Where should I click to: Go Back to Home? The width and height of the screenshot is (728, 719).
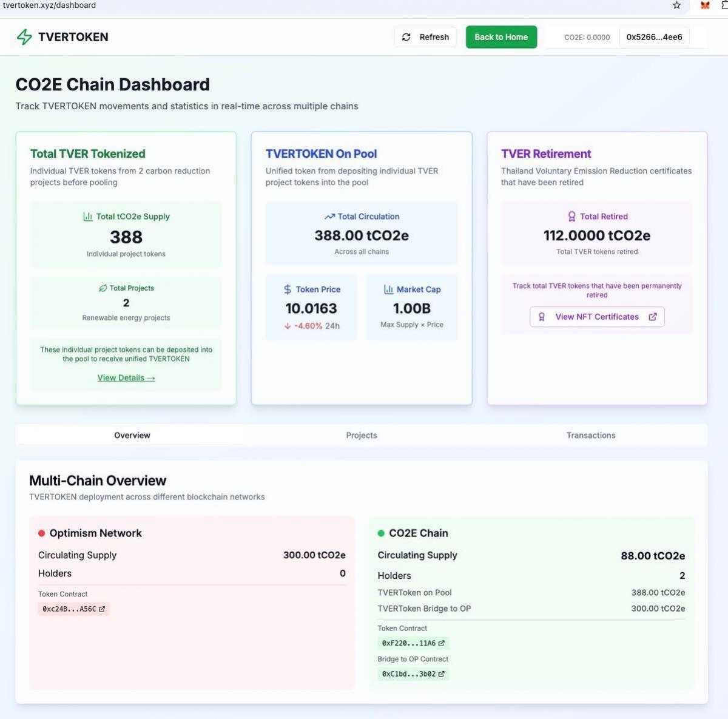[x=501, y=37]
